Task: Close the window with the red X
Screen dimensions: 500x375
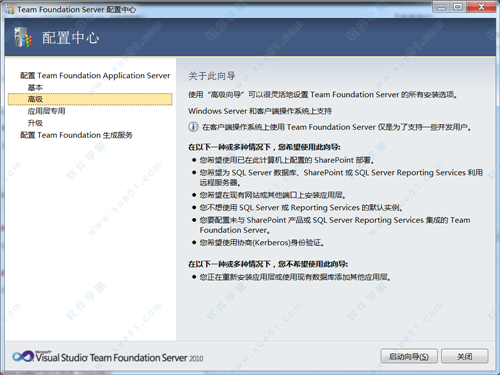Action: [x=481, y=7]
